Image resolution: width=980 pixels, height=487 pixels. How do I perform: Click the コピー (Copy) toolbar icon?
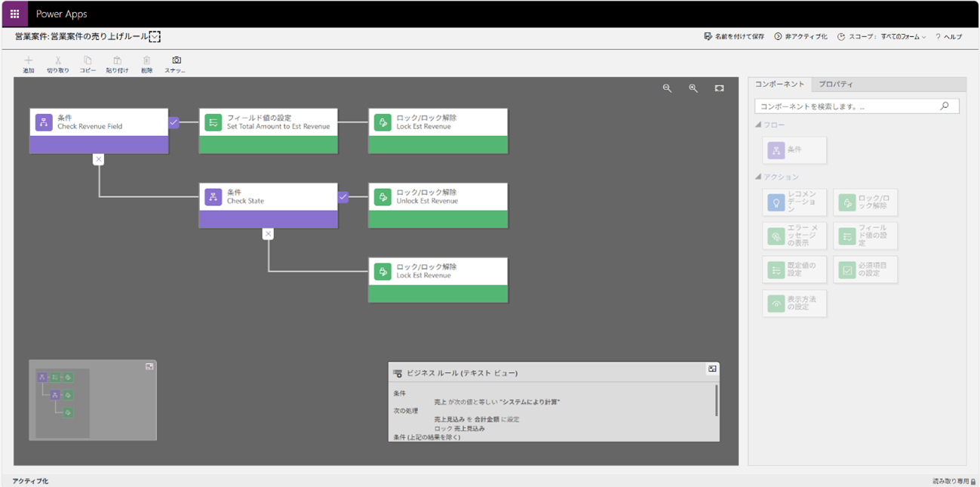click(88, 60)
